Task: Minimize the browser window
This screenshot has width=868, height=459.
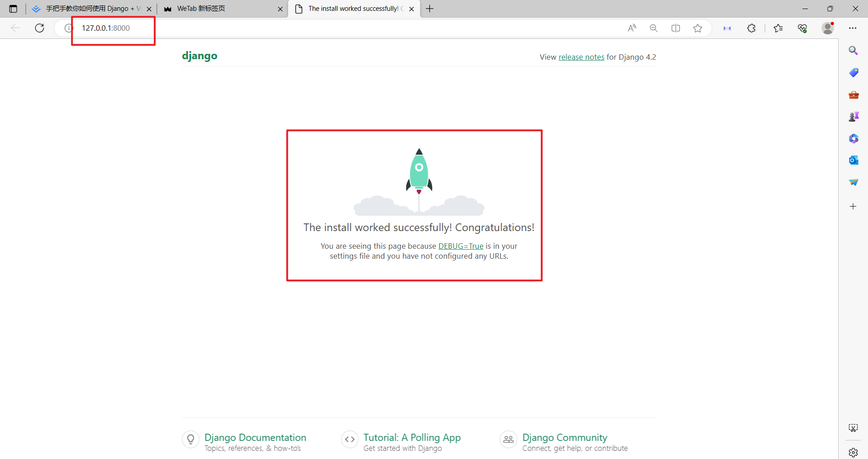Action: 805,9
